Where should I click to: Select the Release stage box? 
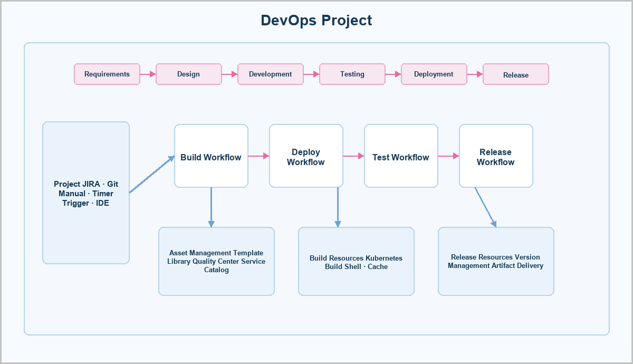pyautogui.click(x=516, y=74)
